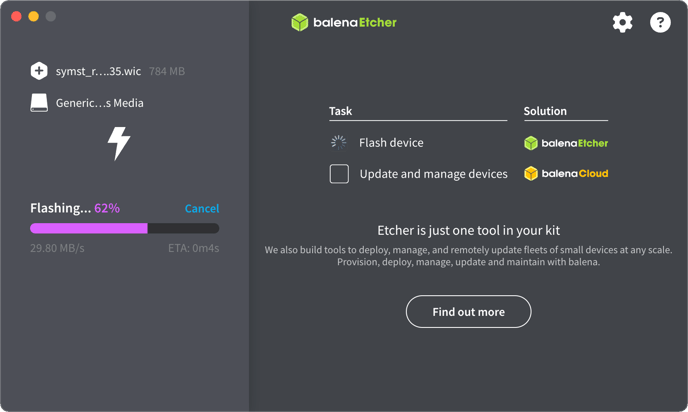Click the symst_r....35.wic file name
This screenshot has width=688, height=412.
98,71
